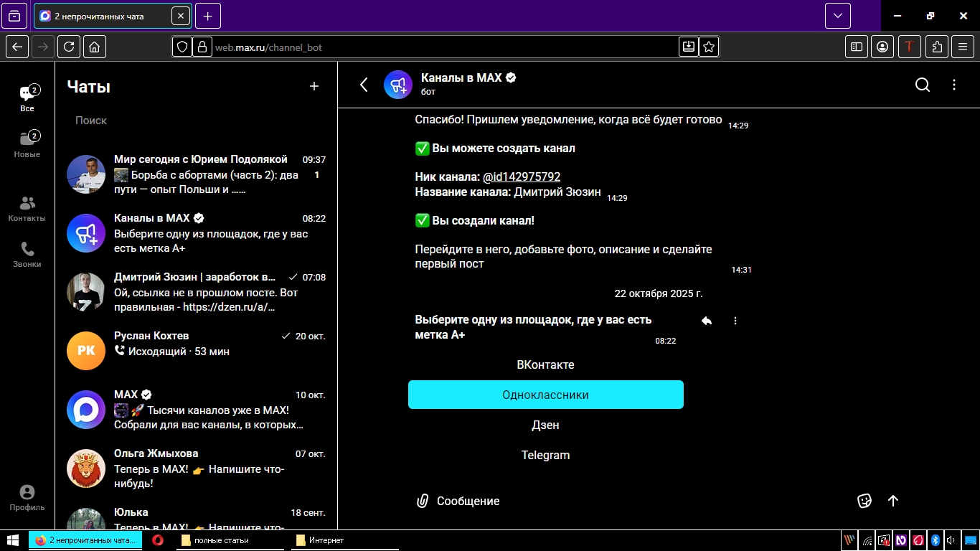Open the message three-dot menu next to reply
This screenshot has width=980, height=551.
735,321
